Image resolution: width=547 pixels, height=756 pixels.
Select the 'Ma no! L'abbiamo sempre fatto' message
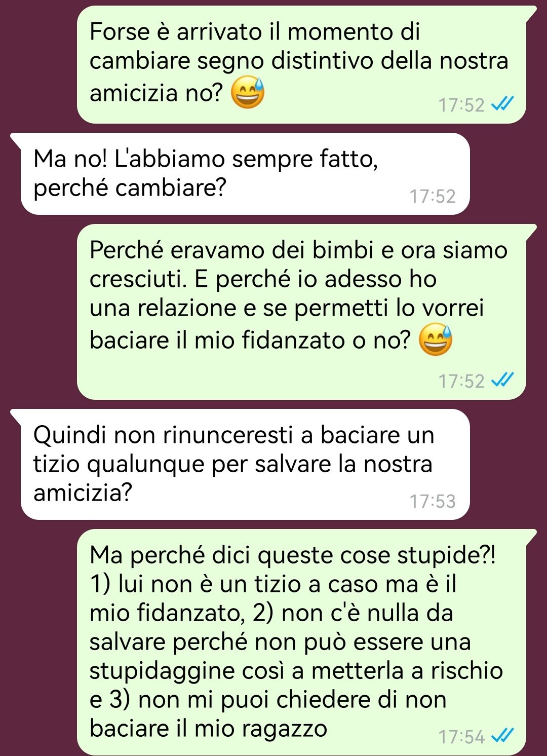245,174
